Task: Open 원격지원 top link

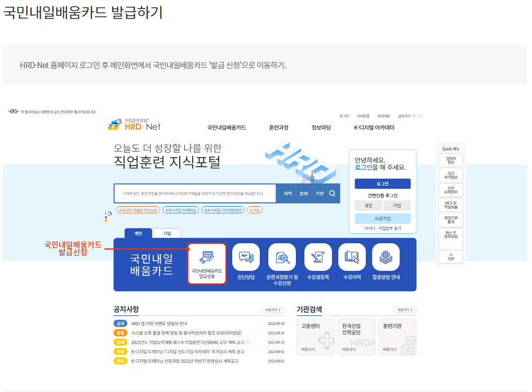Action: coord(384,116)
